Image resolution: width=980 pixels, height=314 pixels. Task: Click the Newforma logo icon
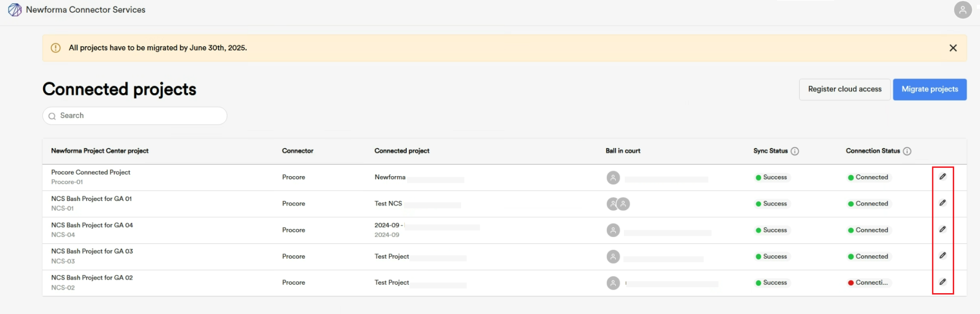(x=15, y=10)
